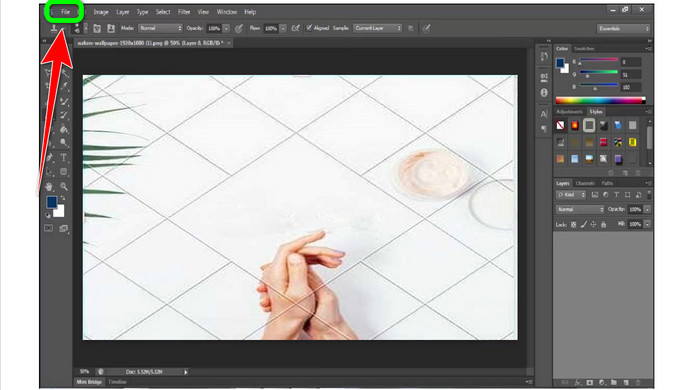Screen dimensions: 700x390
Task: Select the Dodge tool
Action: (64, 143)
